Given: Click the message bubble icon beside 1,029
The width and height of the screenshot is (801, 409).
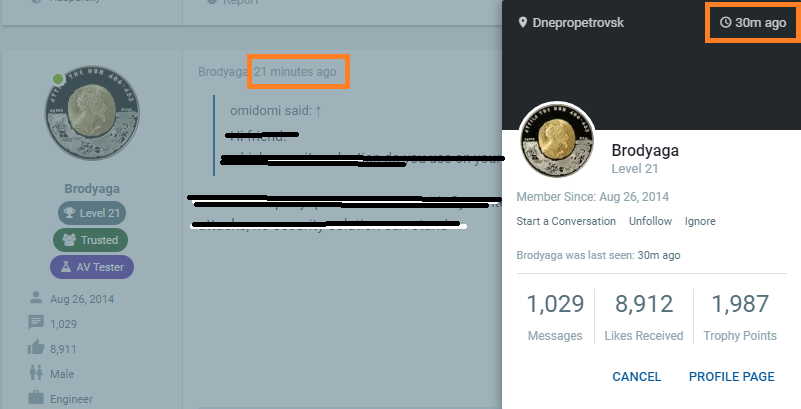Looking at the screenshot, I should tap(36, 323).
